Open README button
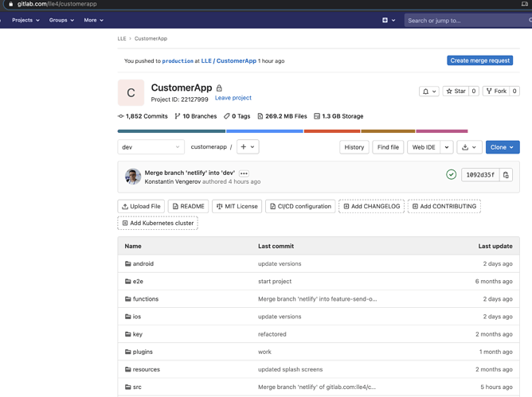 point(188,206)
